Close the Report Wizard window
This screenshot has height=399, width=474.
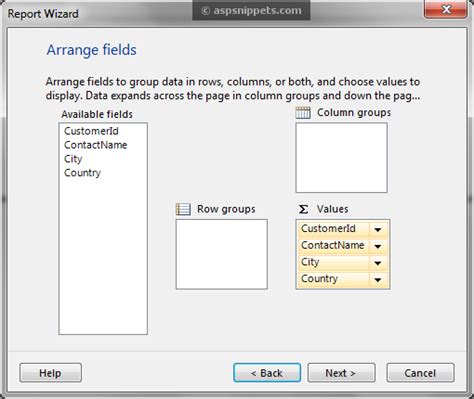pos(446,9)
